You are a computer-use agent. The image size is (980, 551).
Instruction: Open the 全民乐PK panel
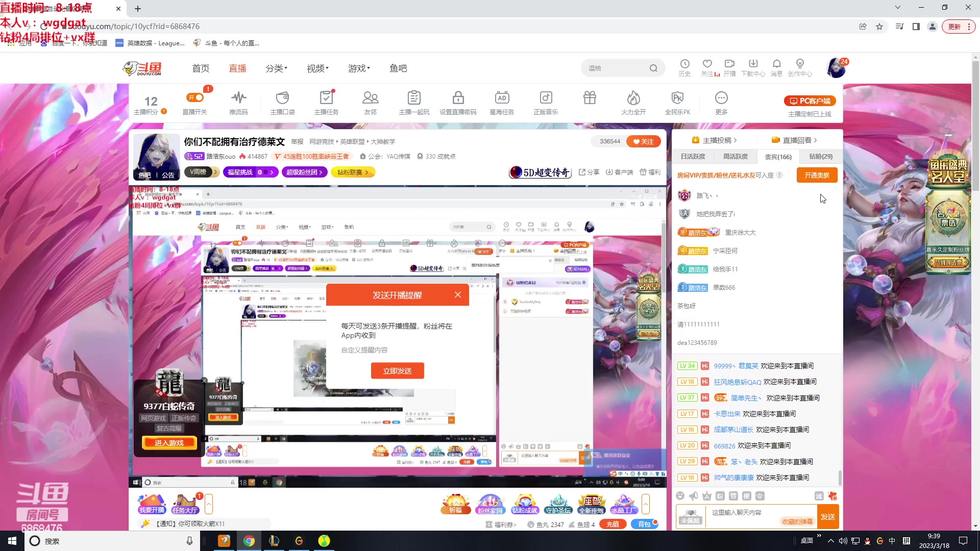677,102
